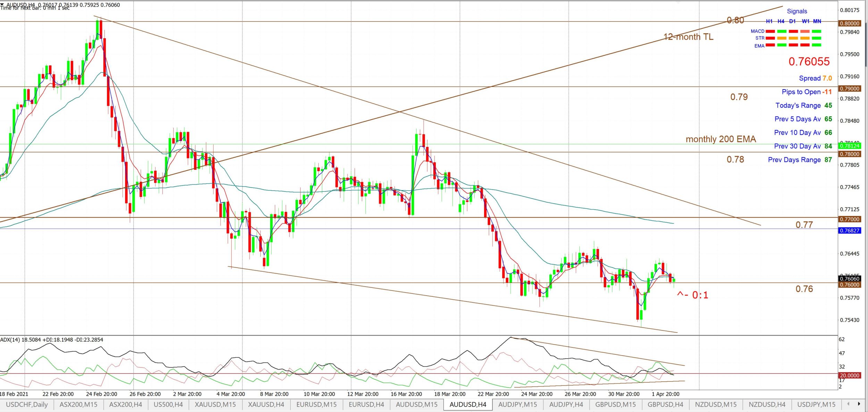Select the 0.77000 price level label
Viewport: 868px width, 412px height.
(x=850, y=219)
